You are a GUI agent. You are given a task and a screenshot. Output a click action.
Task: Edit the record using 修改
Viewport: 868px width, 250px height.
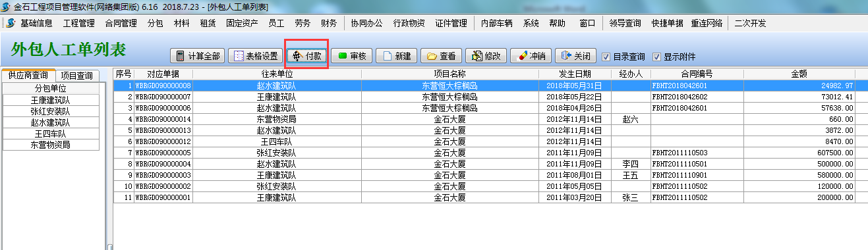click(x=486, y=56)
